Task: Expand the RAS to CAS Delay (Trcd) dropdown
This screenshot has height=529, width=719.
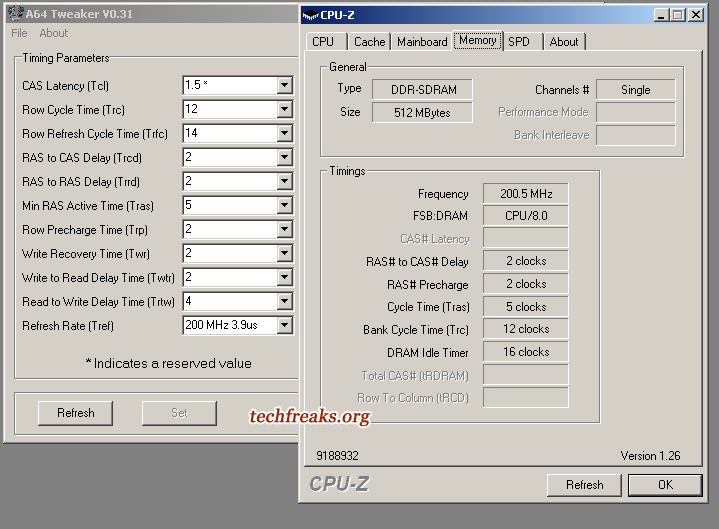Action: [x=285, y=157]
